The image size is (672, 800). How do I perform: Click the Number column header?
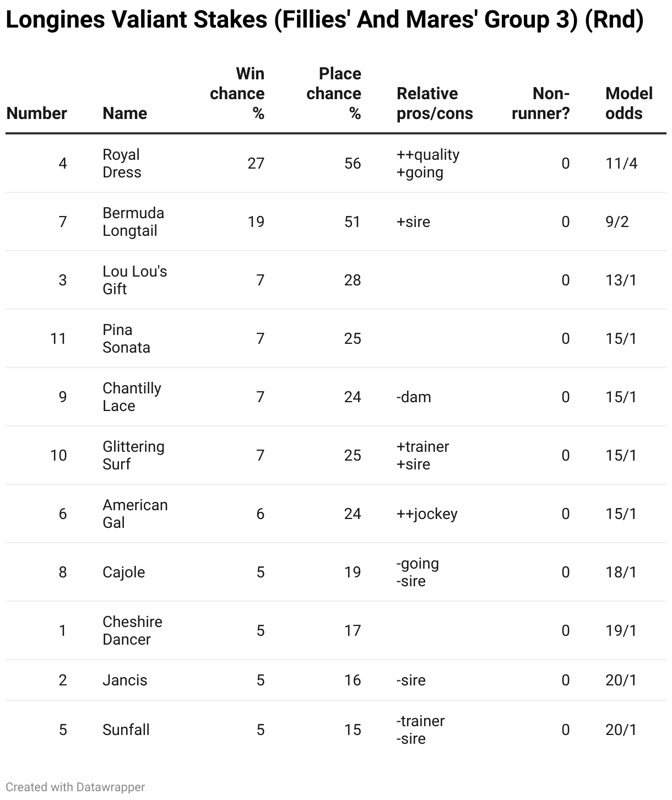click(x=36, y=113)
